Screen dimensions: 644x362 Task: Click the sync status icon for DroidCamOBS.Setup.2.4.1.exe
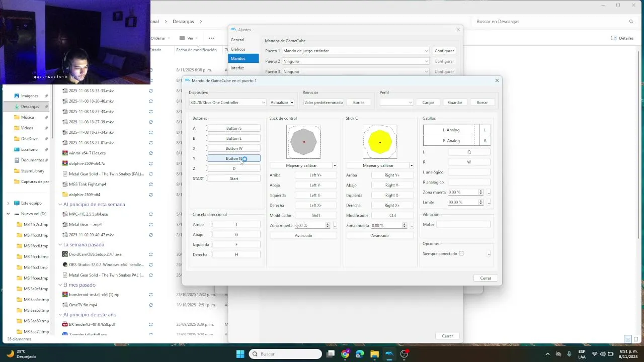[x=151, y=254]
